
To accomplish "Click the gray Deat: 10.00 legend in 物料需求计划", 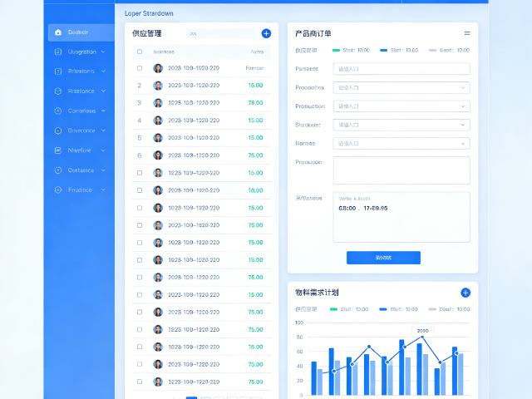I will [449, 309].
